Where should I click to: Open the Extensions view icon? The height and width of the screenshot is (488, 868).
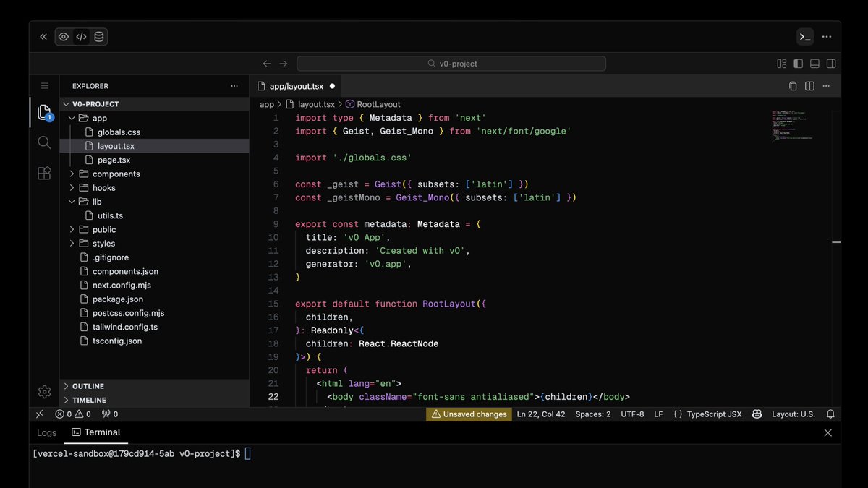pos(44,173)
